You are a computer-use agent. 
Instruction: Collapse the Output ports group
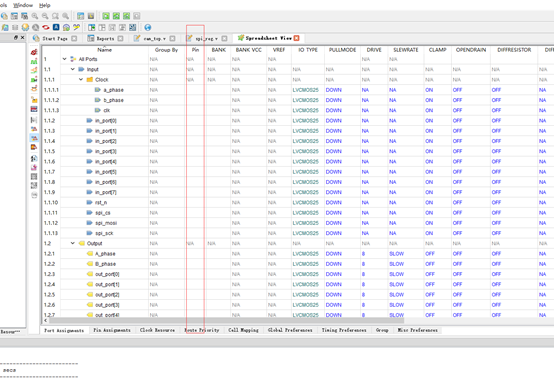pos(73,243)
